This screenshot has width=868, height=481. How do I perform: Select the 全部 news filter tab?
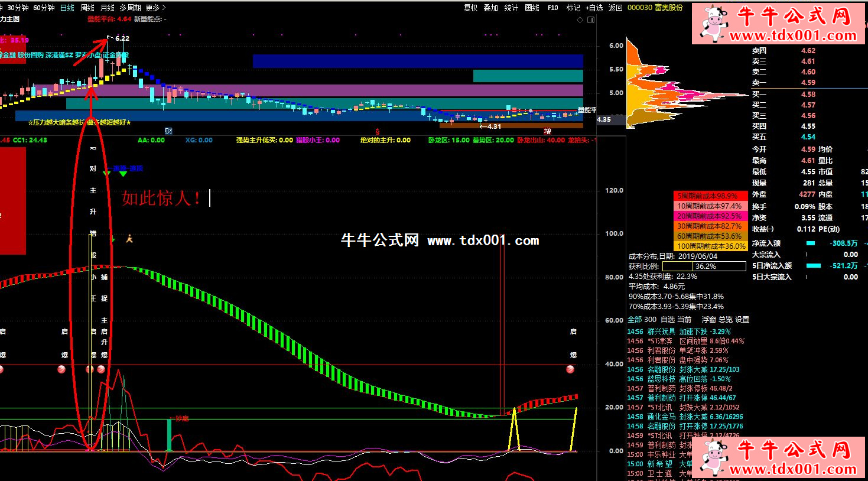[634, 319]
